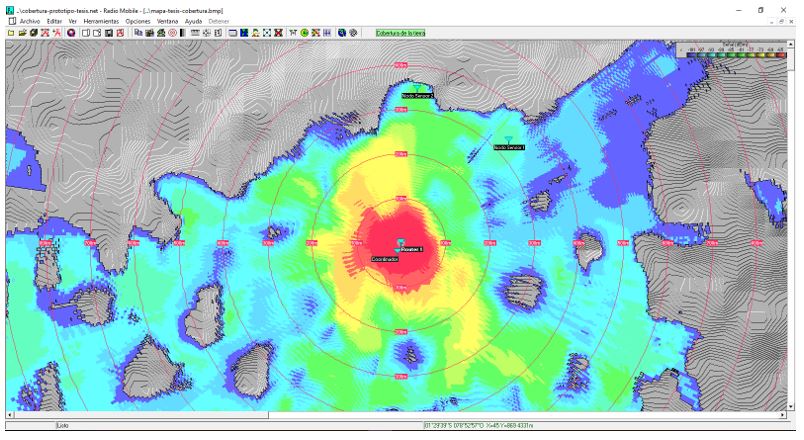Click the coordinates readout in the status bar
The height and width of the screenshot is (440, 804).
479,426
